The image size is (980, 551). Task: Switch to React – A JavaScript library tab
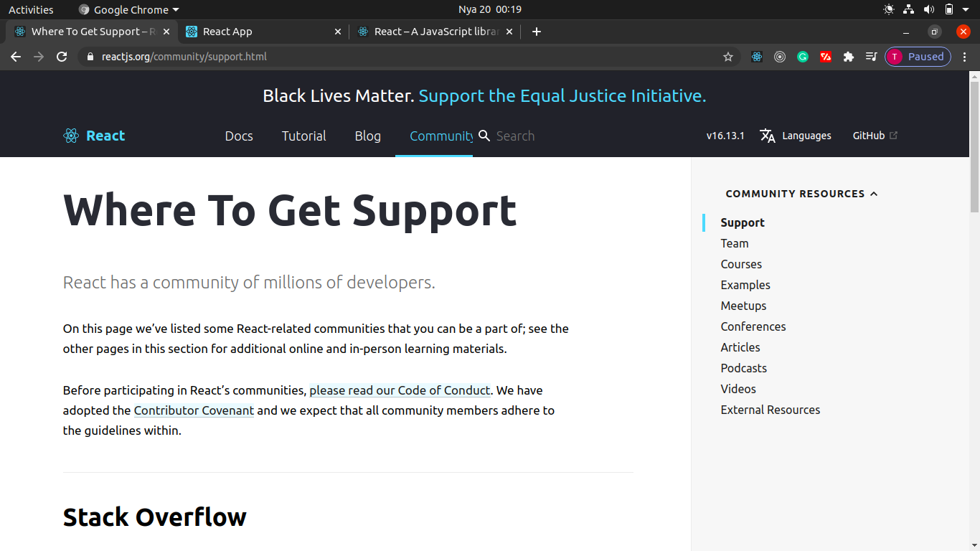tap(435, 32)
